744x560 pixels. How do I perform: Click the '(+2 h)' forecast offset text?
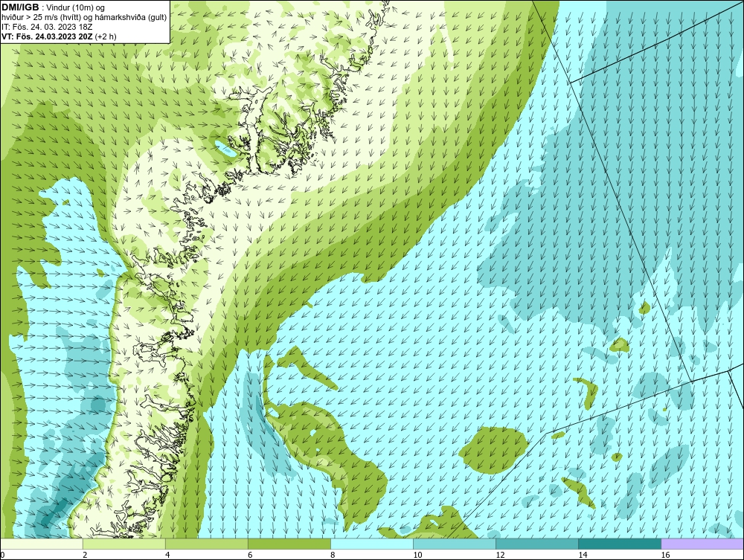[106, 36]
